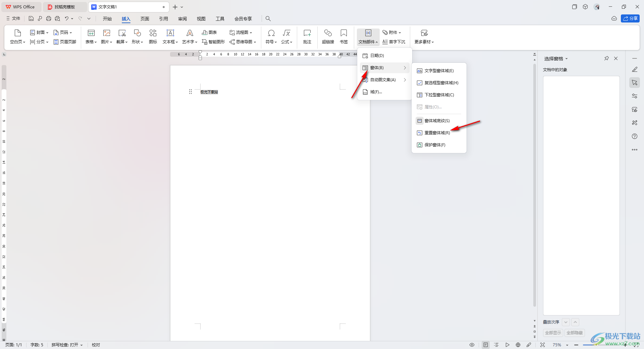Screen dimensions: 644x349
Task: Switch to page layout view in status bar
Action: click(x=486, y=345)
